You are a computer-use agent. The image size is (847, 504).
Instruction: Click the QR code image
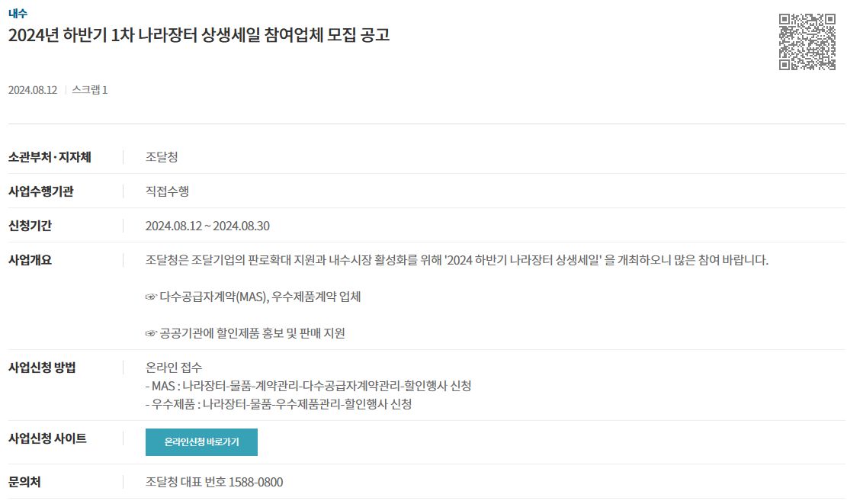807,42
